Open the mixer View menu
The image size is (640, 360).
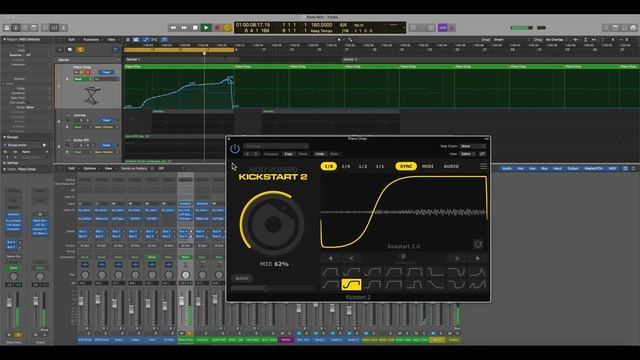108,169
